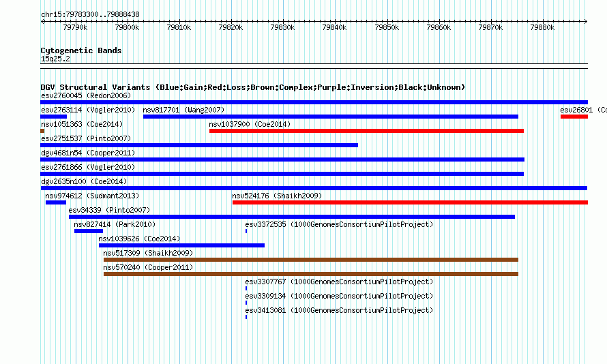Click the nsv517309 (Shaikh2009) brown bar

(x=311, y=260)
